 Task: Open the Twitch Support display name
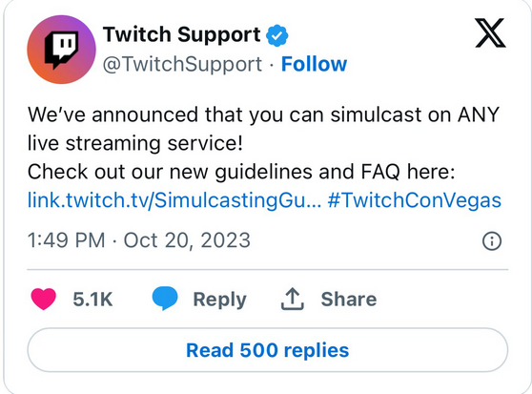(181, 34)
